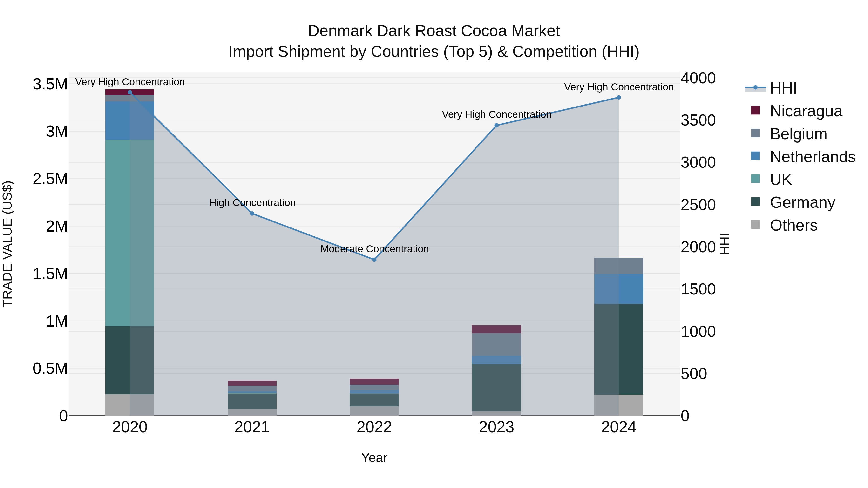Select the 2021 HHI data point
Viewport: 868px width, 488px height.
(252, 214)
